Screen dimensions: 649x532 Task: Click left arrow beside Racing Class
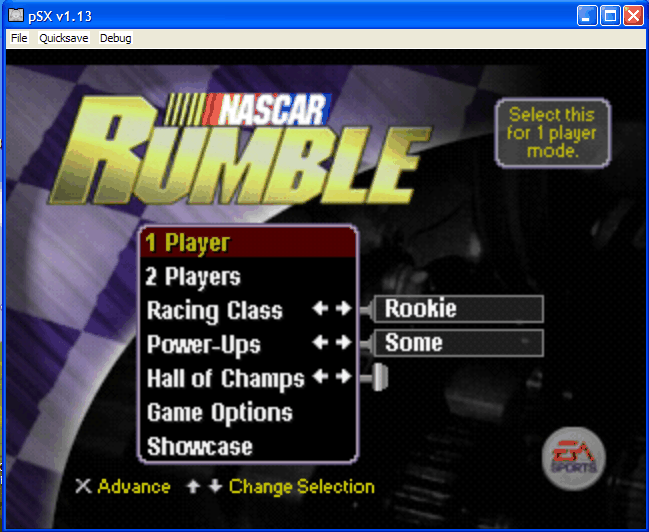coord(320,308)
